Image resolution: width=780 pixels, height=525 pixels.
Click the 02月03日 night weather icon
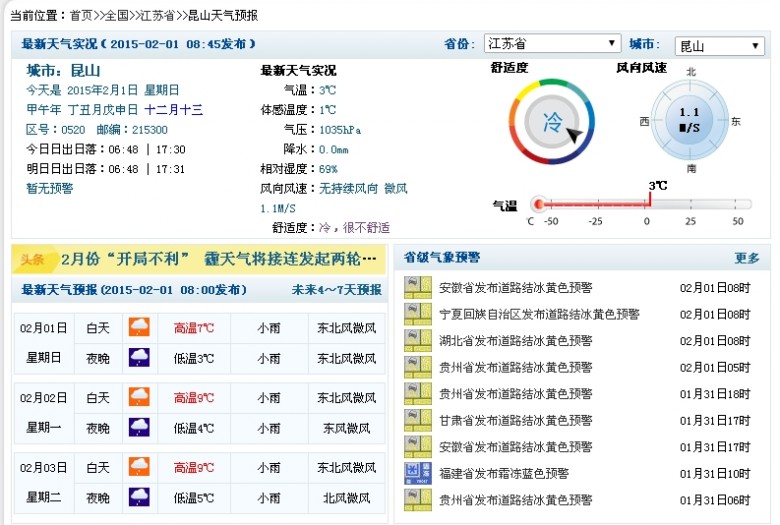[x=139, y=496]
